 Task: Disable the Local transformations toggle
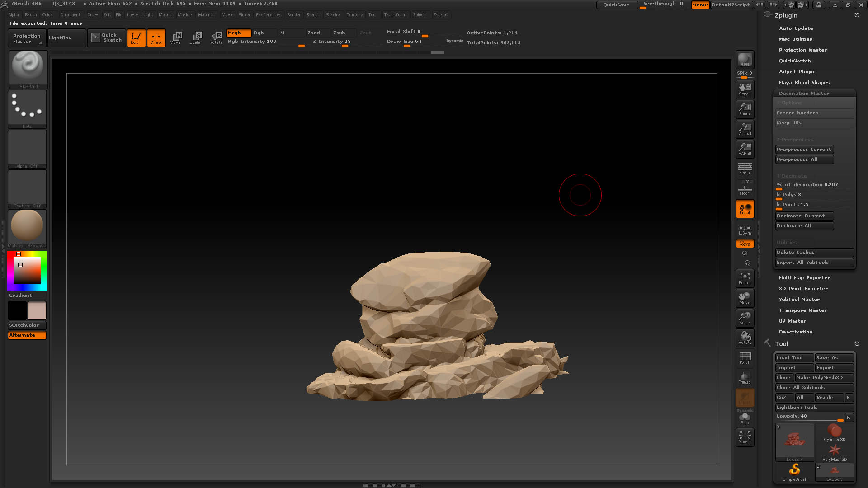[745, 209]
